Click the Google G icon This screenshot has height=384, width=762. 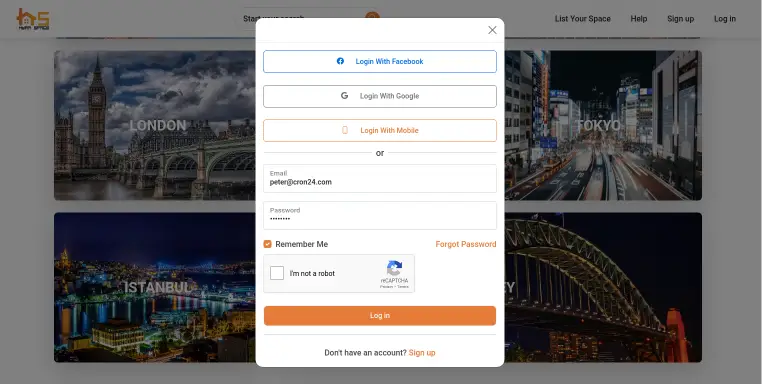(345, 96)
